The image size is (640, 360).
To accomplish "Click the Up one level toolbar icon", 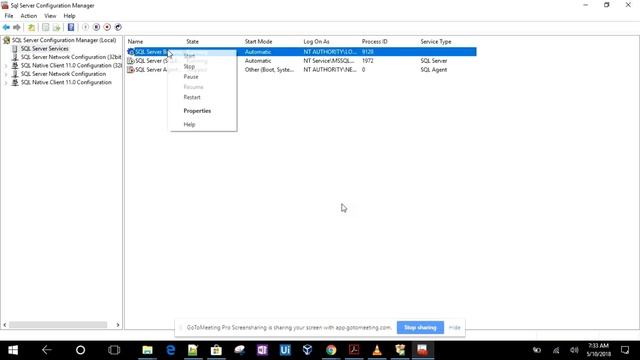I will pos(31,27).
